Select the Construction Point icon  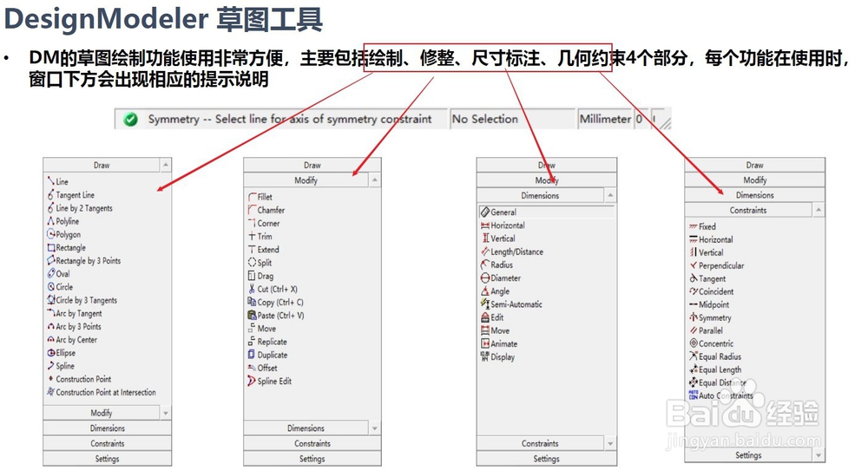50,379
